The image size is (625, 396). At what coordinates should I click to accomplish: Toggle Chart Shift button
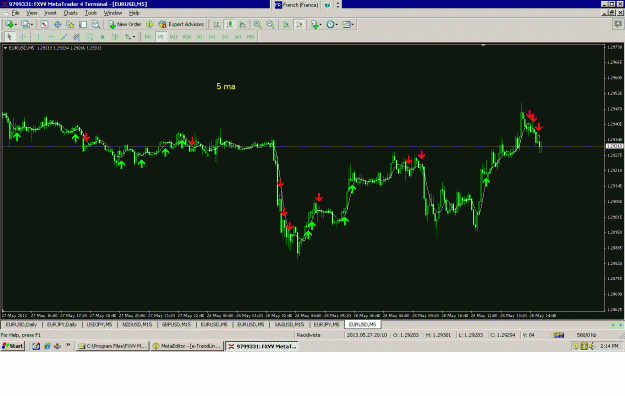coord(299,24)
